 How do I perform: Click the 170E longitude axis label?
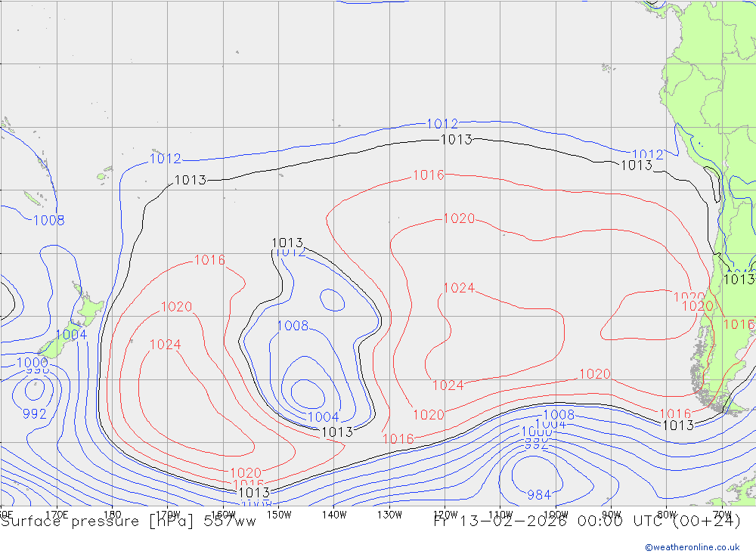57,515
